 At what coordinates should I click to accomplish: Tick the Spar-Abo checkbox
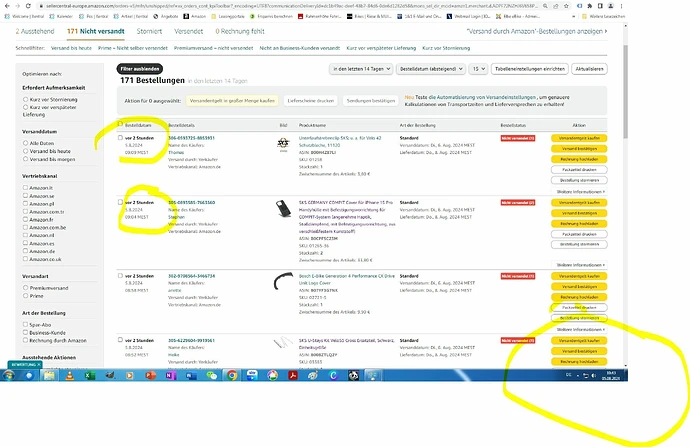tap(26, 324)
